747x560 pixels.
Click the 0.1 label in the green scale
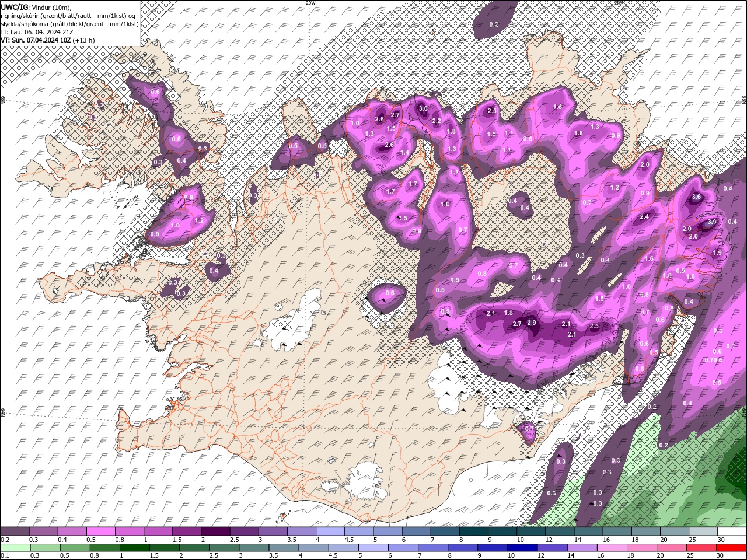[5, 556]
